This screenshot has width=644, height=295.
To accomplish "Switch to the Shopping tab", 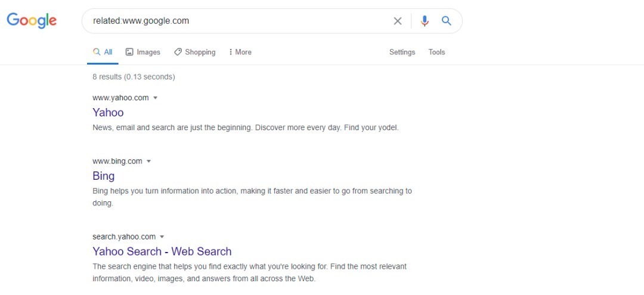I will pos(194,53).
